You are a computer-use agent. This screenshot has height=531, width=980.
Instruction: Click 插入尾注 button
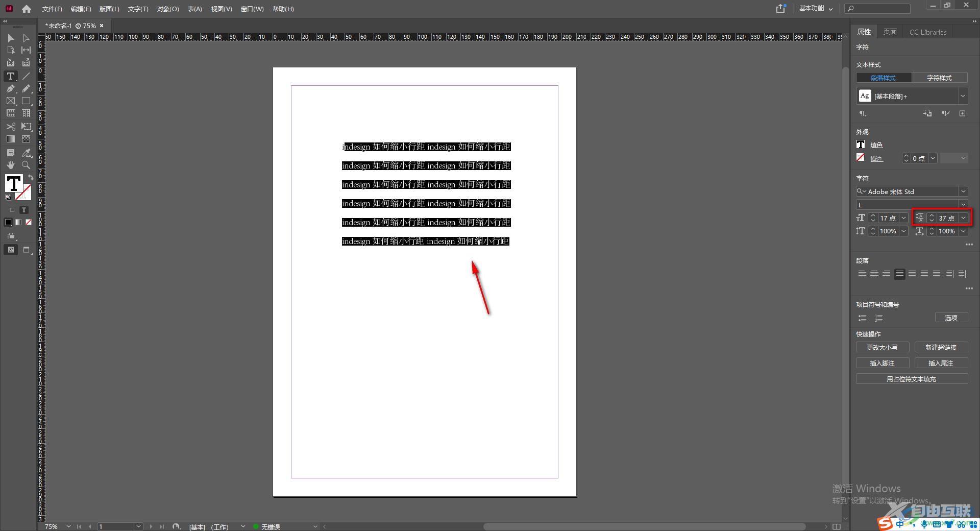coord(941,363)
